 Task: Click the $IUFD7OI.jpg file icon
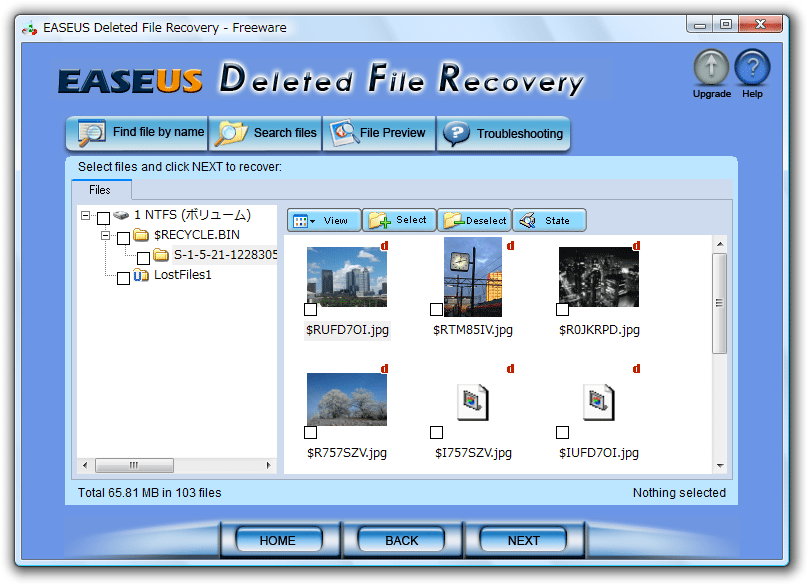tap(598, 402)
